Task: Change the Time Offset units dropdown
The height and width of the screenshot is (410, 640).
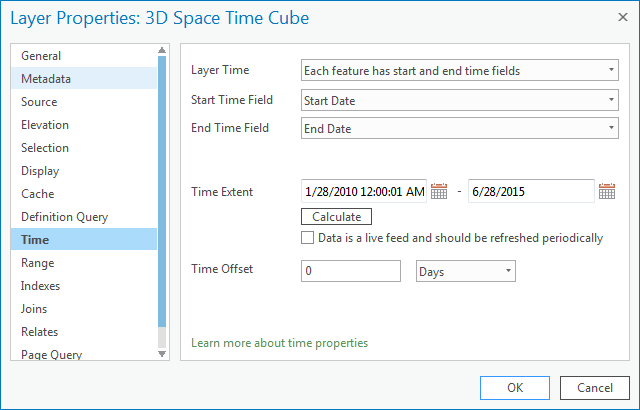Action: tap(465, 271)
